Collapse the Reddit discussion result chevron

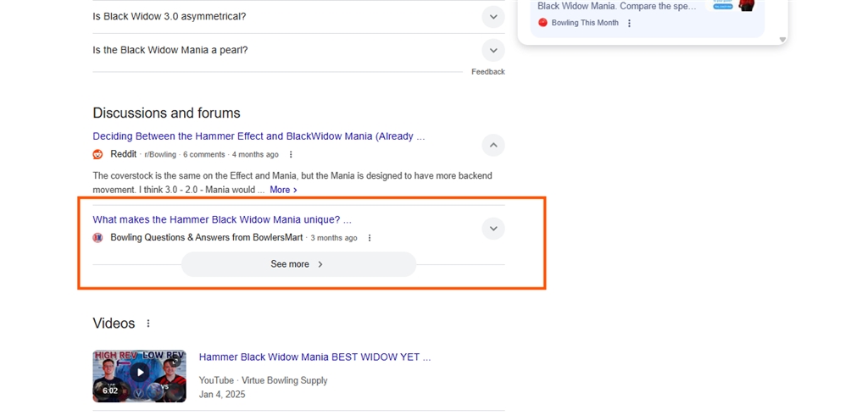click(492, 145)
